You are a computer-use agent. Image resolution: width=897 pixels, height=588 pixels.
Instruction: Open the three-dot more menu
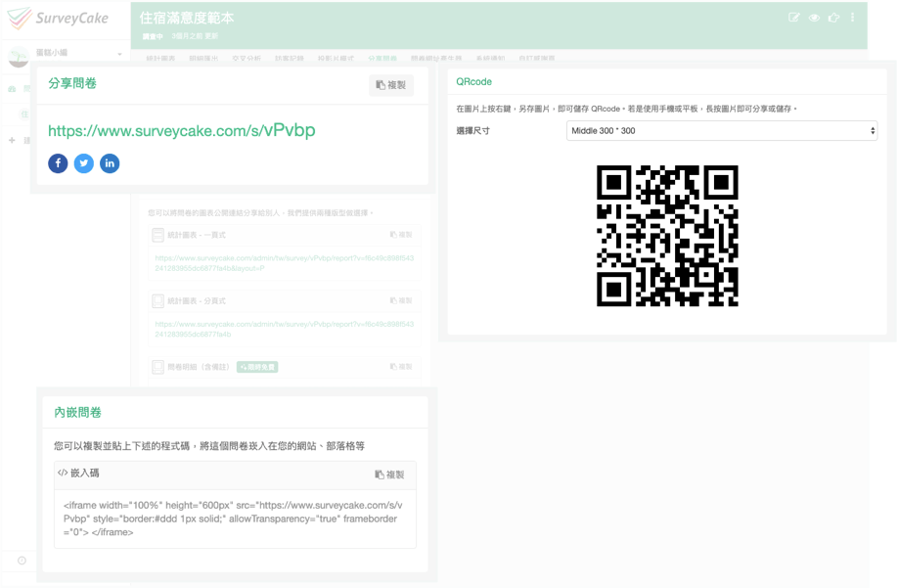[x=852, y=18]
